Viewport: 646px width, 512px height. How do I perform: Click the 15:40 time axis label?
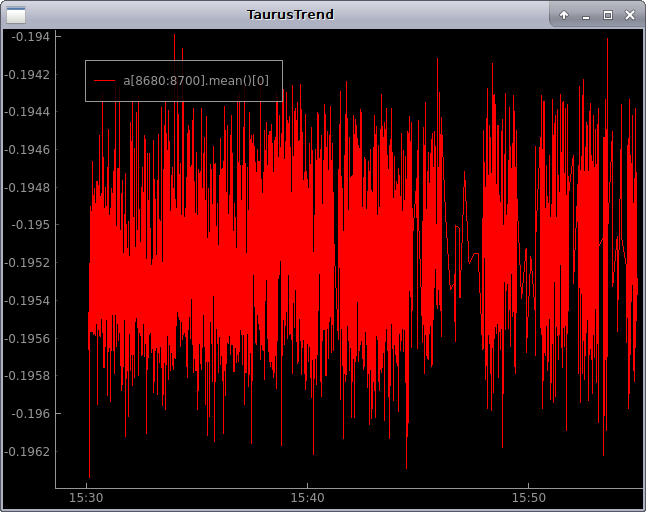[307, 497]
